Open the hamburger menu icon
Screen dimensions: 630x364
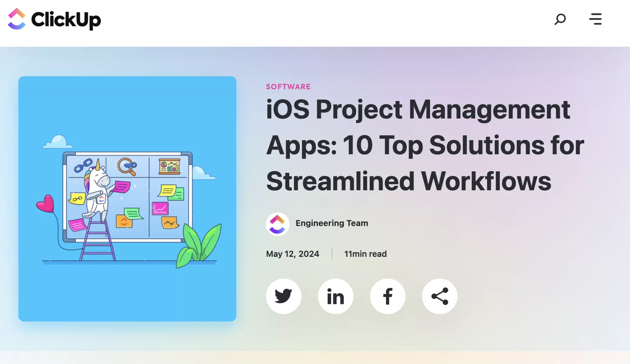coord(595,19)
